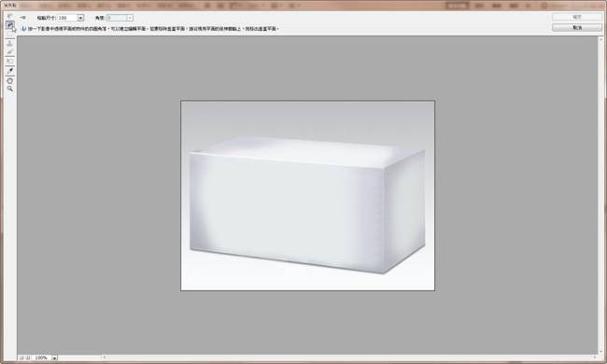Click the vertical scrollbar down arrow
Screen dimensions: 607x364
click(600, 352)
